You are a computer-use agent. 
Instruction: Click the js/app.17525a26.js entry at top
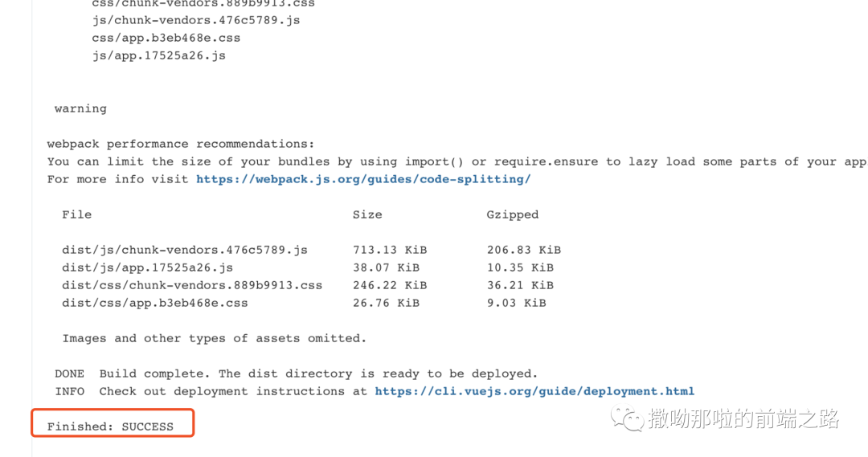(x=158, y=55)
